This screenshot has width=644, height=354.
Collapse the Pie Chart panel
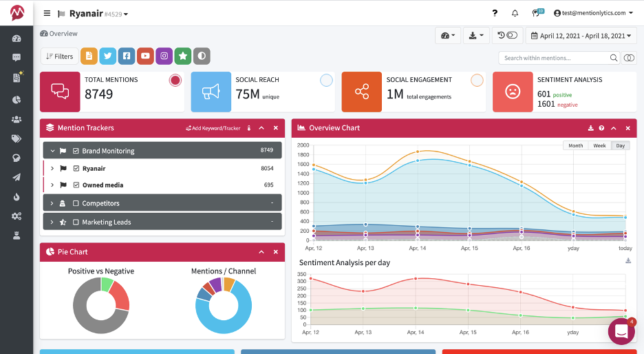click(261, 252)
